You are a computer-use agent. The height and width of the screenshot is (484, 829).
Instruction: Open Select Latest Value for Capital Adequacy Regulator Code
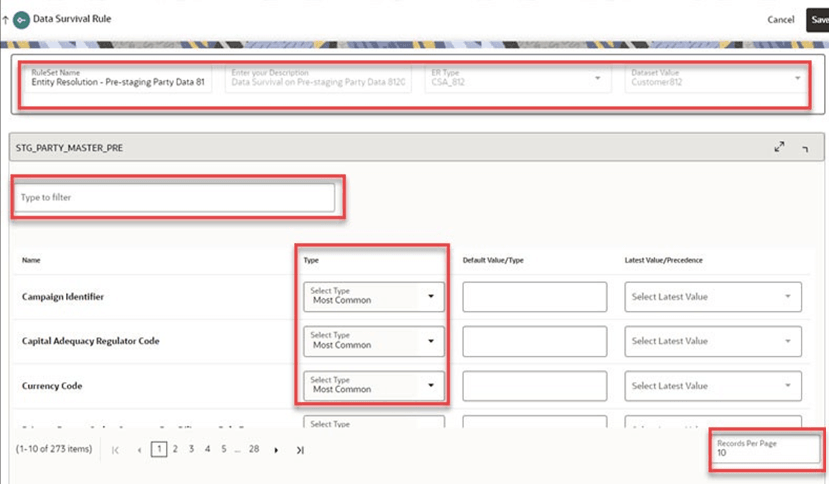[713, 341]
